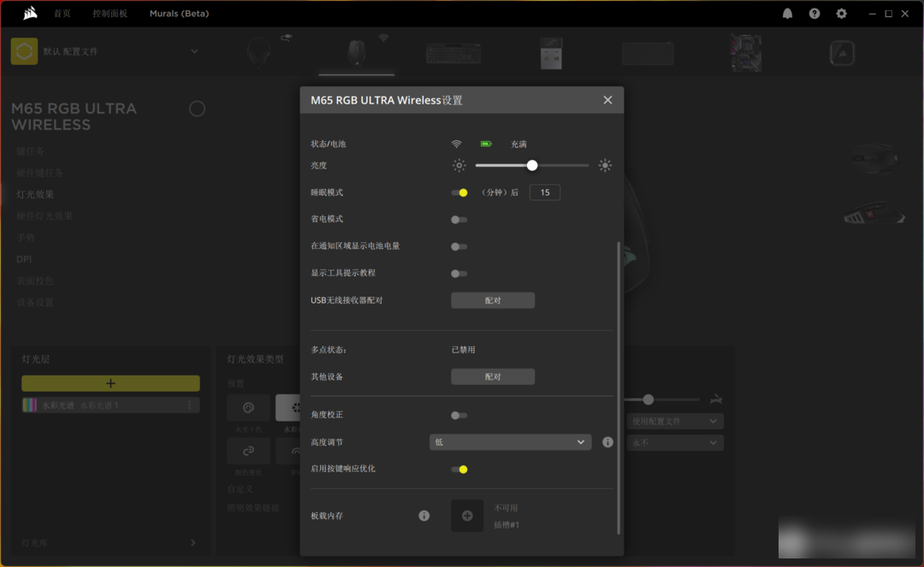Click 配对 button for 其他设备

click(x=493, y=377)
